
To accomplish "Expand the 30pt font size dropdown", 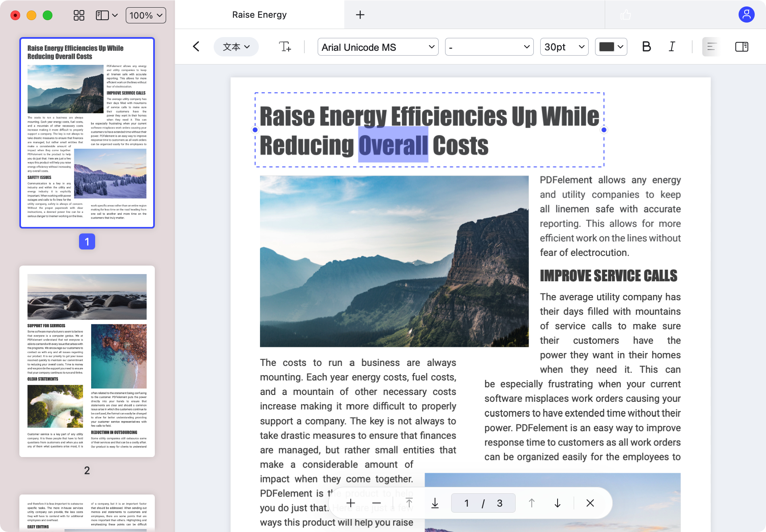I will pos(564,47).
